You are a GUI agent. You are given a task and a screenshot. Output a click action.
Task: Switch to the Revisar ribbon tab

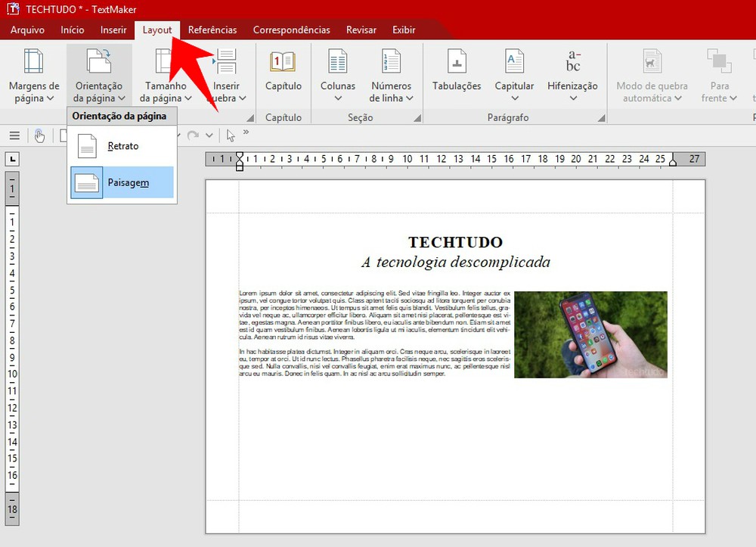point(361,30)
